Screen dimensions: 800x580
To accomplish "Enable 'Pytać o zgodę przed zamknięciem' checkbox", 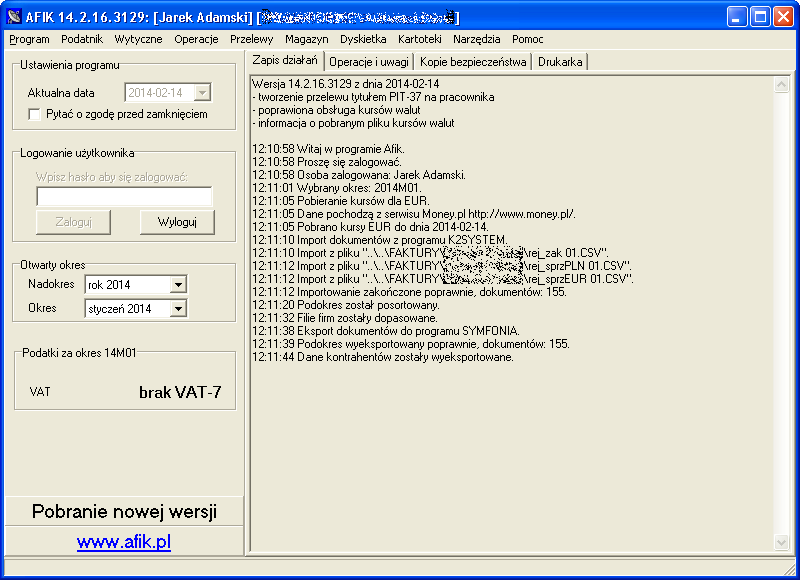I will [35, 115].
